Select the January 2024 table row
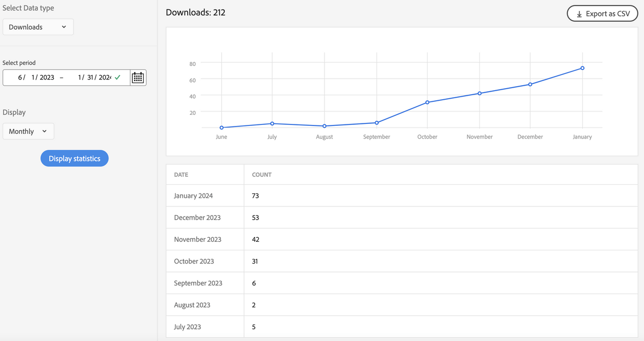 pos(402,195)
